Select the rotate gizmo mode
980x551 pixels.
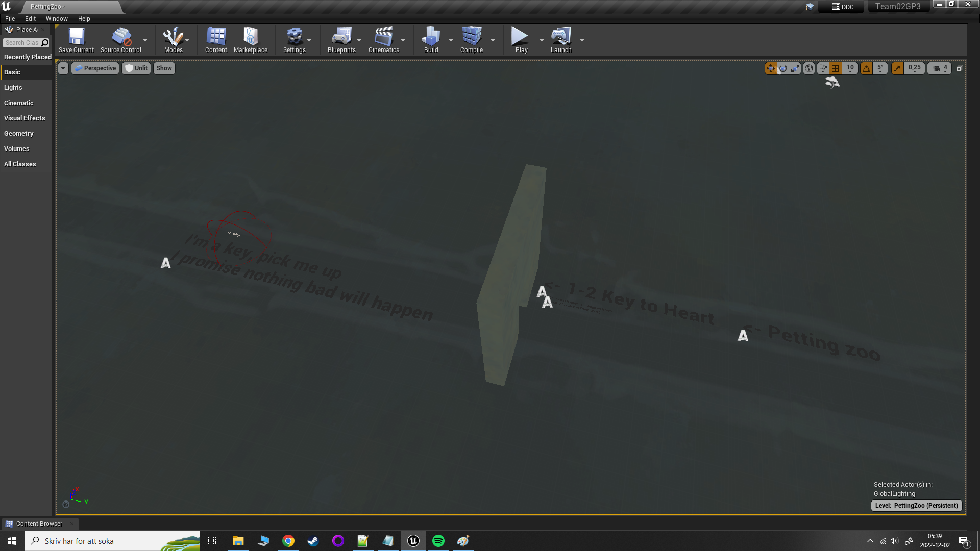[783, 68]
